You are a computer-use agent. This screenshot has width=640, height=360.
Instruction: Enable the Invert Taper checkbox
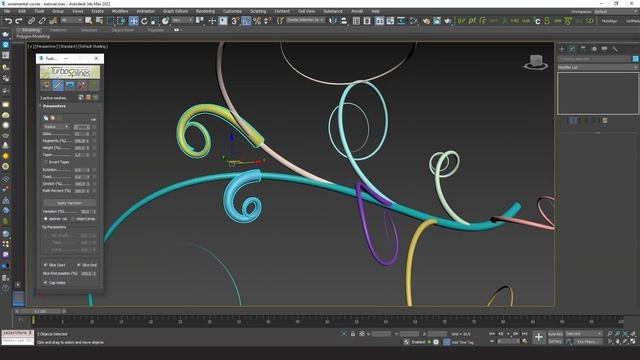point(45,162)
